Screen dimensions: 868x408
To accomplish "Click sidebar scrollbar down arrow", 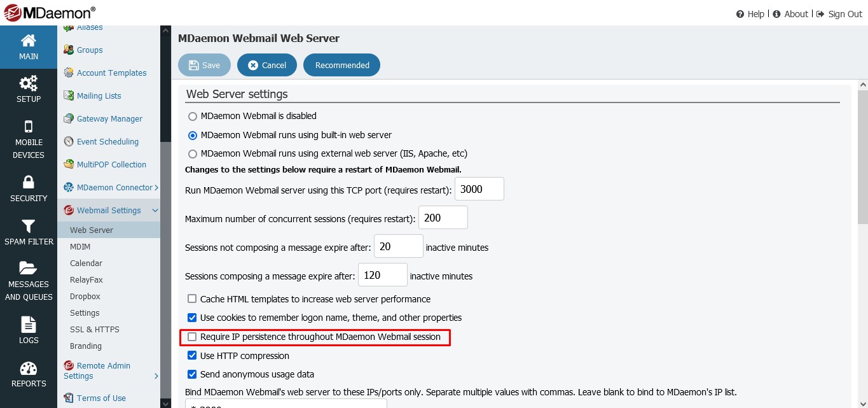I will [166, 403].
